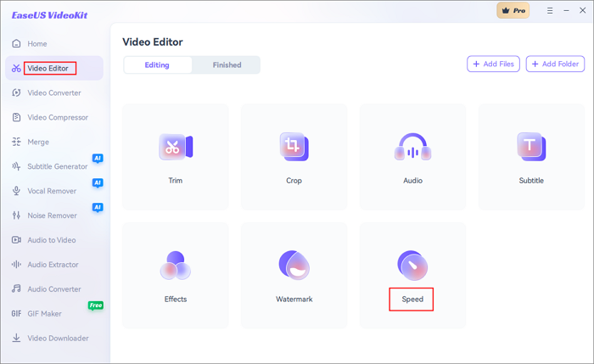594x364 pixels.
Task: Open the Speed gauge icon
Action: pos(412,266)
